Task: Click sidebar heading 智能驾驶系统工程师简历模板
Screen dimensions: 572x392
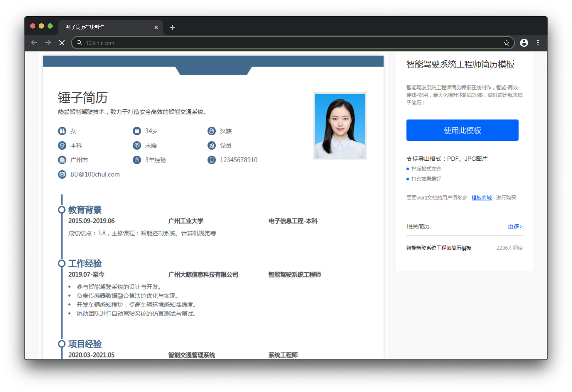Action: 460,65
